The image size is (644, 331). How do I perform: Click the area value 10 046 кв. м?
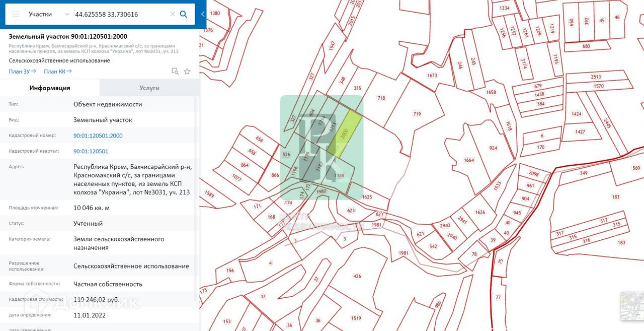coord(92,208)
